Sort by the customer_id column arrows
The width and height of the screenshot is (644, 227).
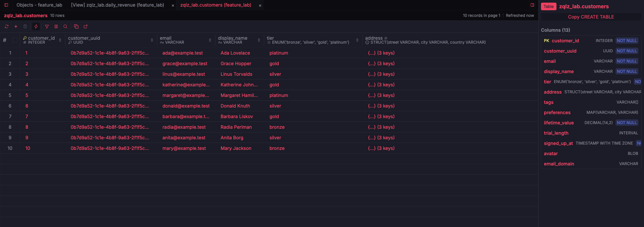(60, 40)
